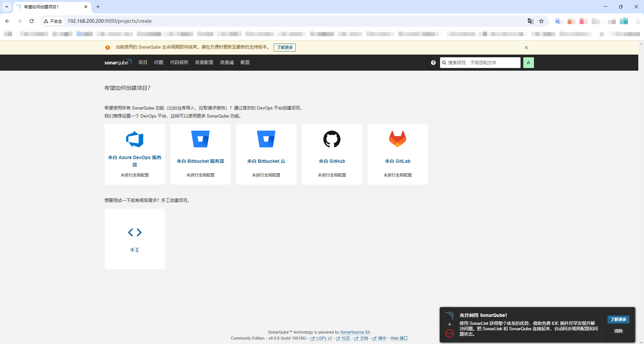Open the user avatar A menu
644x344 pixels.
528,63
